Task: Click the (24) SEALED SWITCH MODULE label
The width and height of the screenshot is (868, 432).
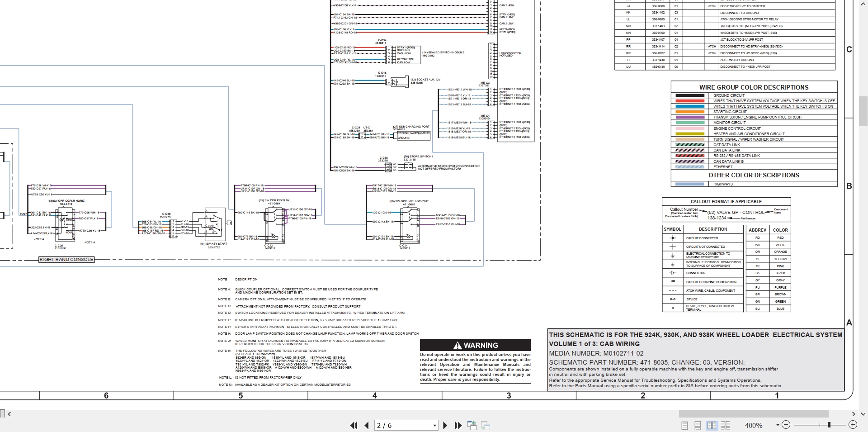Action: tap(443, 52)
